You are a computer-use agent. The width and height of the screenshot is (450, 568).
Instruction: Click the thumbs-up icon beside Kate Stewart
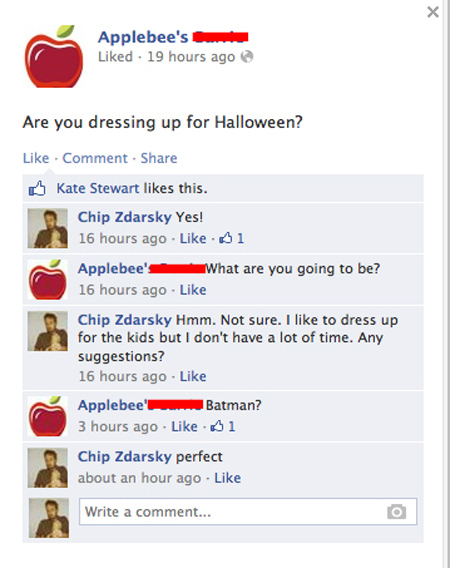37,188
